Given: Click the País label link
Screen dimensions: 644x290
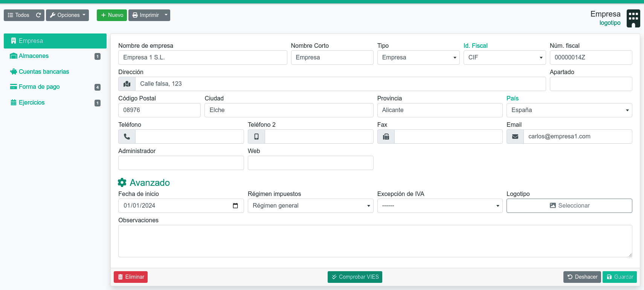Looking at the screenshot, I should 513,98.
